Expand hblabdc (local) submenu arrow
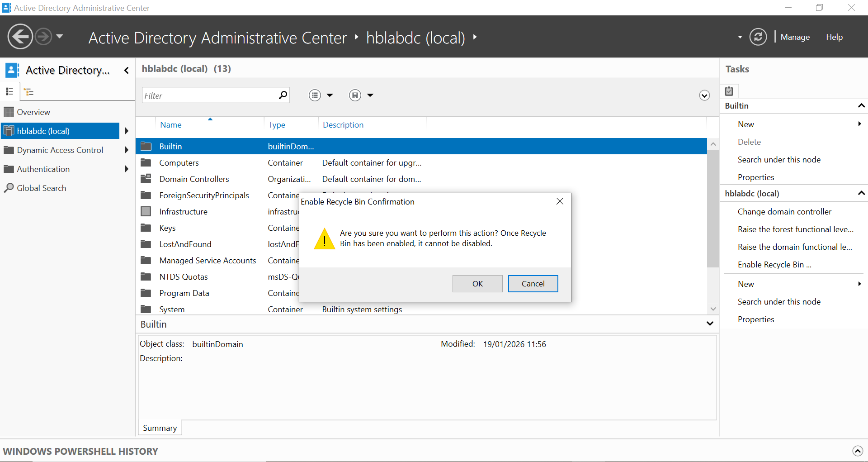The height and width of the screenshot is (462, 868). 127,131
